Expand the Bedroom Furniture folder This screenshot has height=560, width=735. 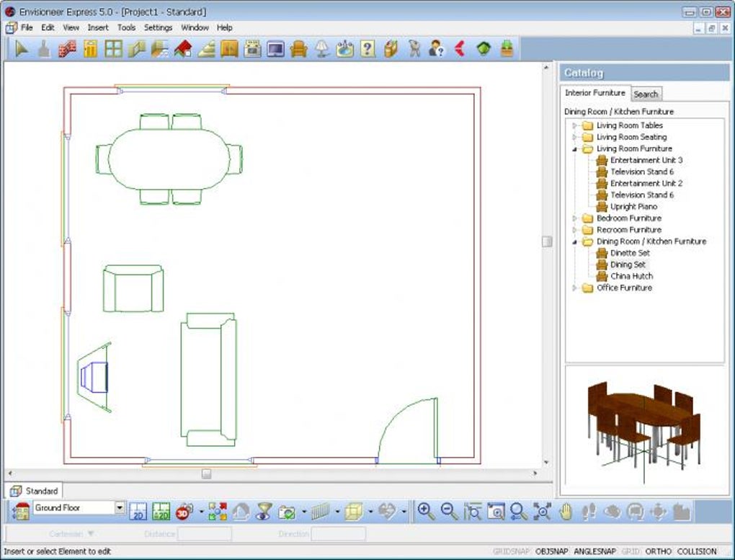574,218
